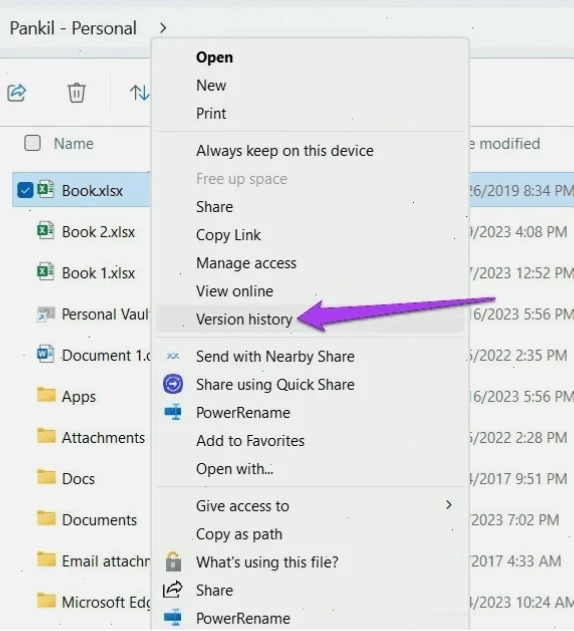The image size is (574, 631).
Task: Click the 4:08 PM date of Book 2.xlsx
Action: click(x=518, y=232)
